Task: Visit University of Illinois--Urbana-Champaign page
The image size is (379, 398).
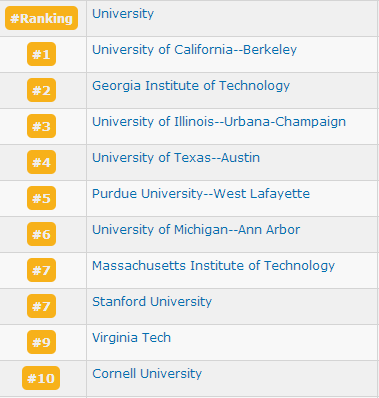Action: click(219, 122)
